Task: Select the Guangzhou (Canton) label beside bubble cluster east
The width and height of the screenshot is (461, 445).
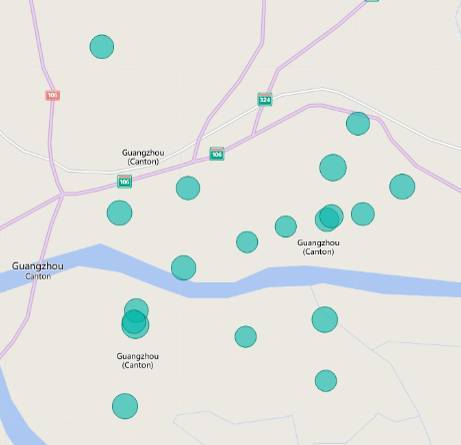Action: [318, 247]
